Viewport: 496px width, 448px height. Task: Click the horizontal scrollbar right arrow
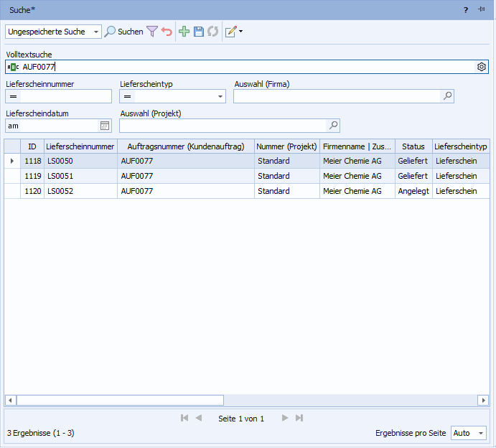(x=484, y=400)
